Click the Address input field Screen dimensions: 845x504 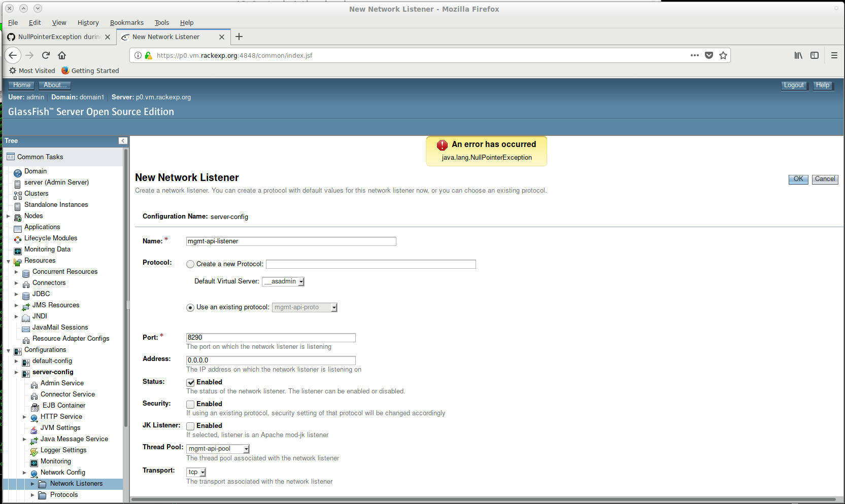(x=271, y=361)
